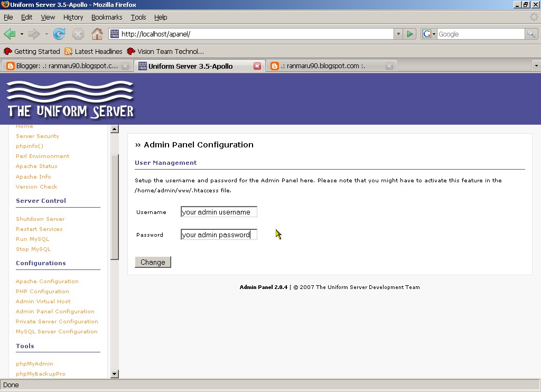Open the History menu
Screen dimensions: 541x392
73,17
